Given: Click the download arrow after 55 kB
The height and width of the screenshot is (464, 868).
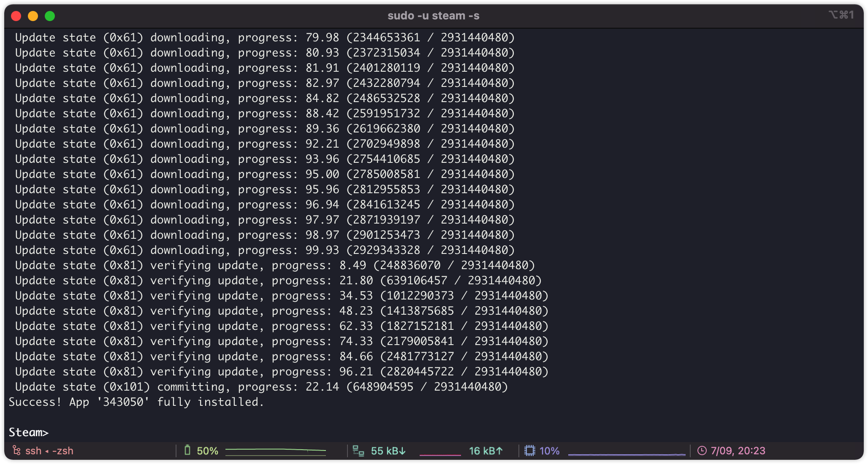Looking at the screenshot, I should pyautogui.click(x=402, y=451).
